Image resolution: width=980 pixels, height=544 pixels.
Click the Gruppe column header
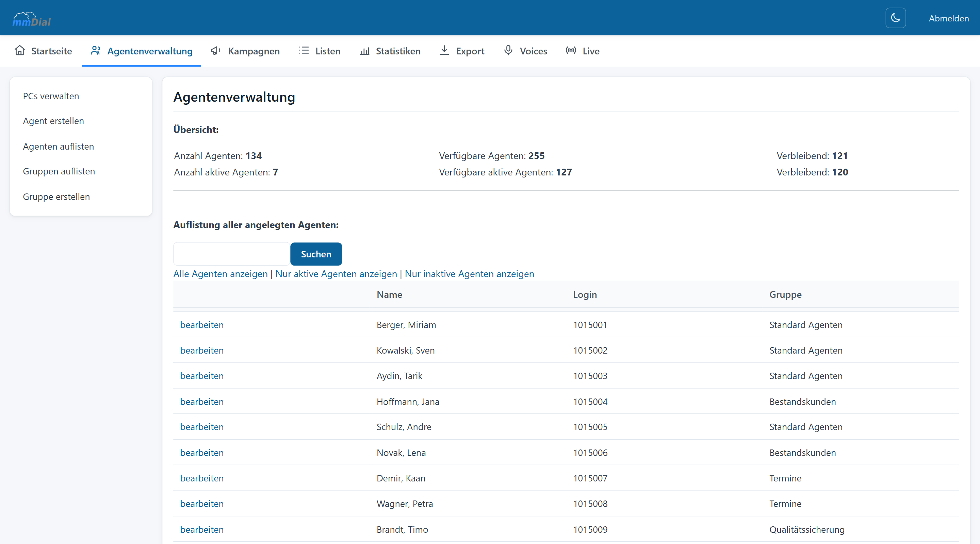click(x=785, y=295)
